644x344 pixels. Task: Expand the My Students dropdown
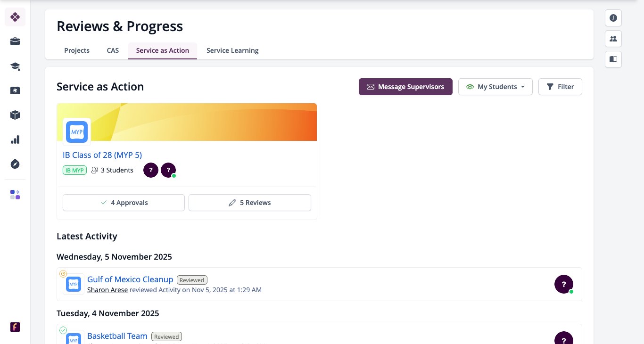point(495,87)
